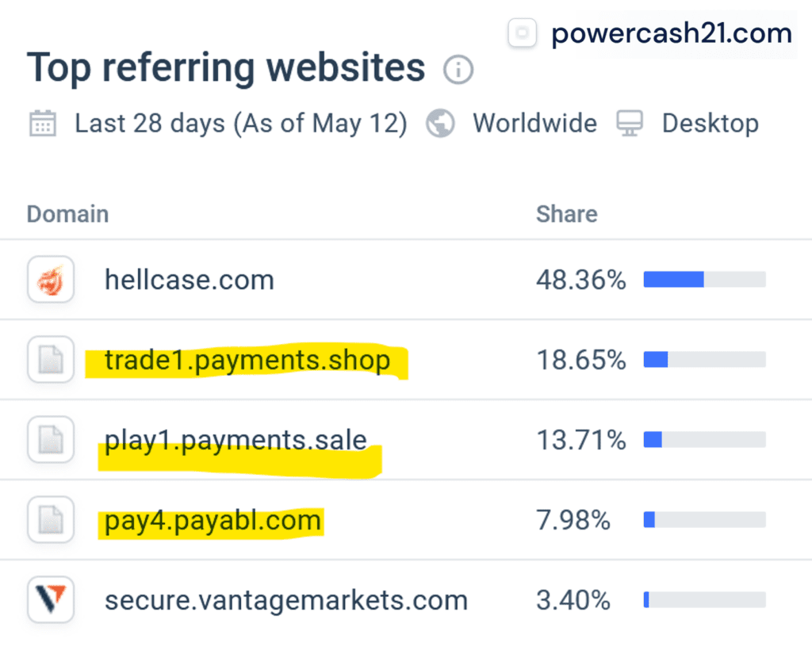Click the globe icon next to Worldwide
The height and width of the screenshot is (654, 812).
pos(440,123)
